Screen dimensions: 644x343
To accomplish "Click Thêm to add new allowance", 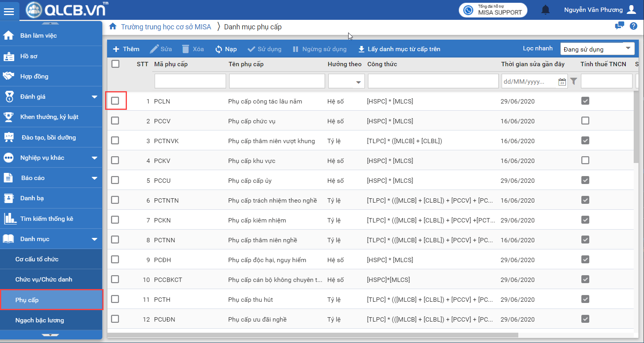I will [126, 49].
